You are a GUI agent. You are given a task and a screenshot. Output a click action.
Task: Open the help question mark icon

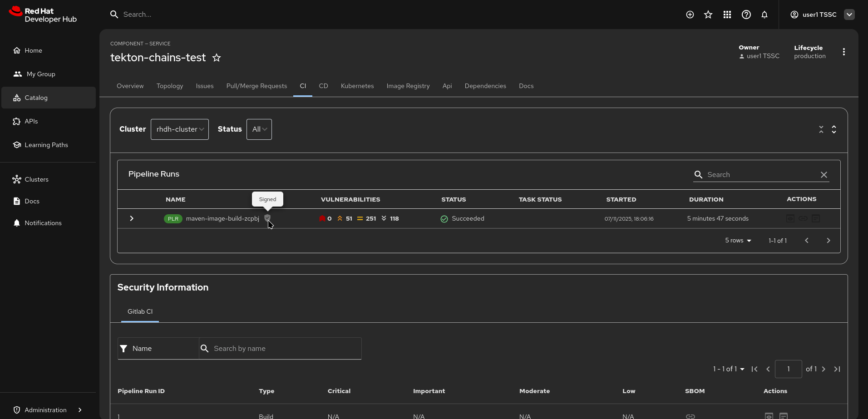click(x=746, y=15)
